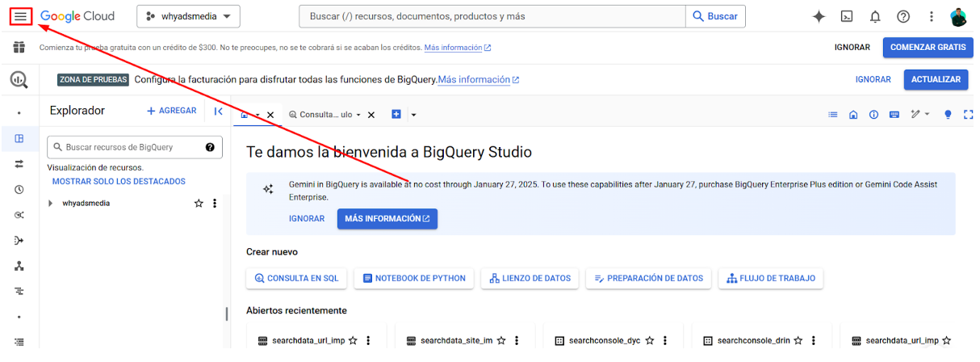The image size is (980, 362).
Task: Open the whyadsmedia project selector dropdown
Action: 188,16
